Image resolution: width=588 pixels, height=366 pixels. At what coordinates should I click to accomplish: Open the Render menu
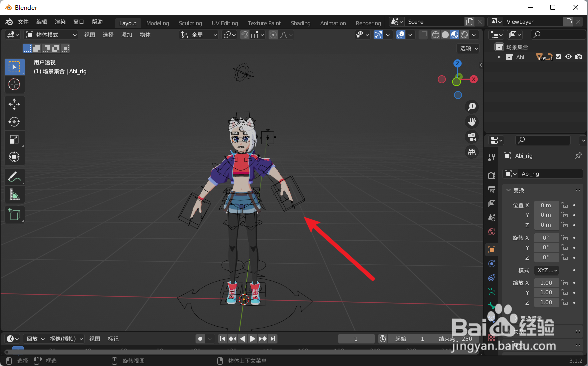[60, 22]
